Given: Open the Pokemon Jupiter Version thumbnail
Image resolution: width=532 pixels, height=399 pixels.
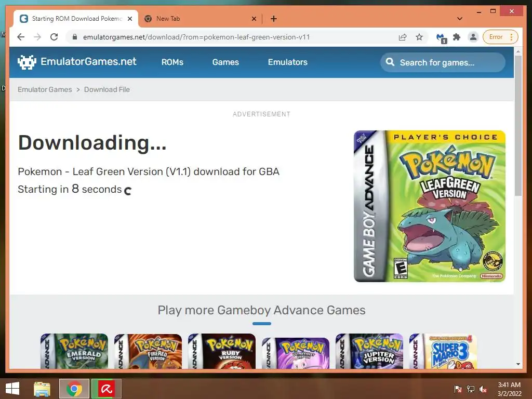Looking at the screenshot, I should pyautogui.click(x=369, y=351).
